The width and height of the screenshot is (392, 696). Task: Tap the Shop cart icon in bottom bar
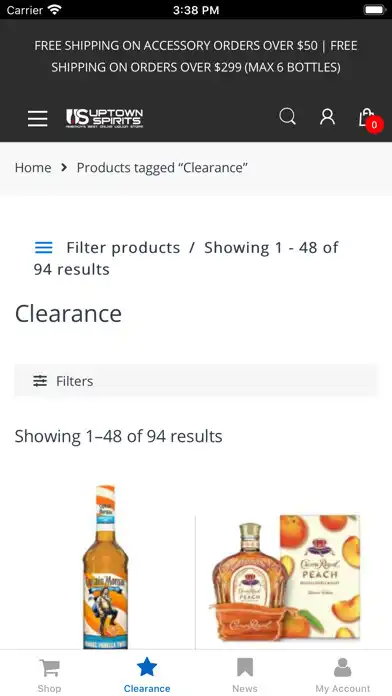point(49,667)
